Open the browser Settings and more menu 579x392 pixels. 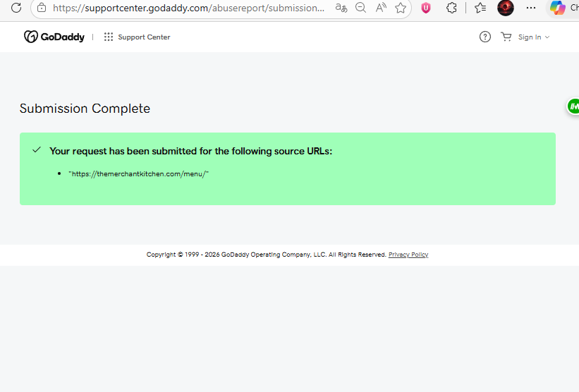[x=531, y=8]
